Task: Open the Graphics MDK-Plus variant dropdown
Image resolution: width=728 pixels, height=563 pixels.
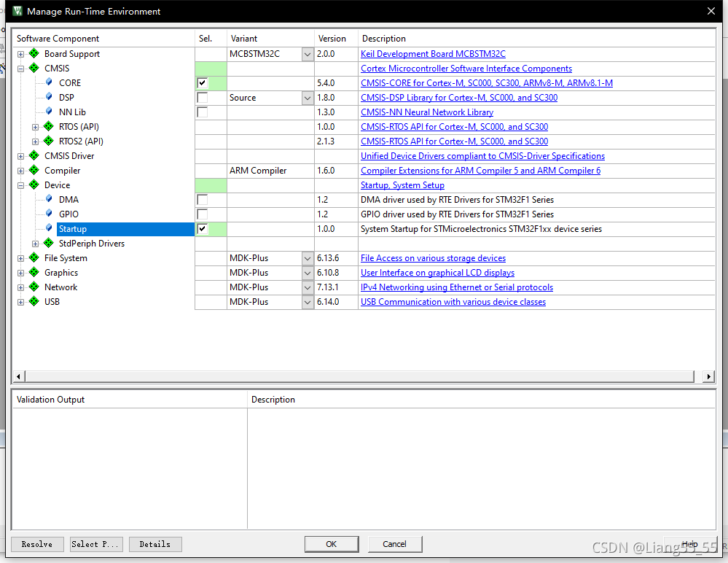Action: (x=308, y=273)
